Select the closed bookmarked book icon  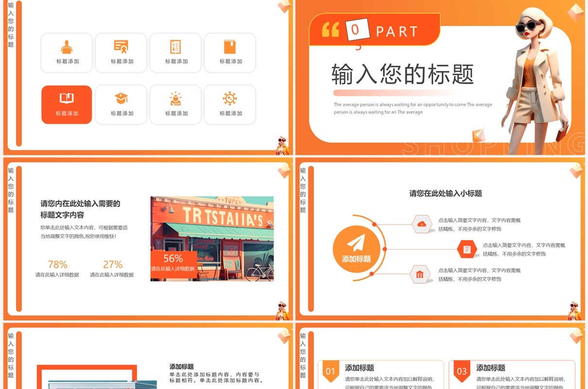230,47
